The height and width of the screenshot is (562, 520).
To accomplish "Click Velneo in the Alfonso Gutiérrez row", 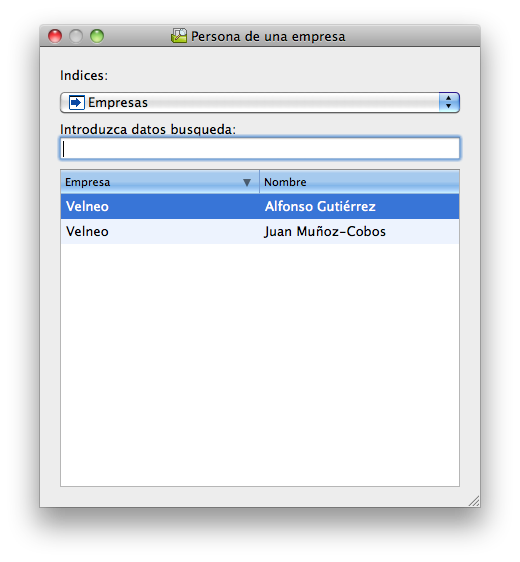I will pos(87,206).
